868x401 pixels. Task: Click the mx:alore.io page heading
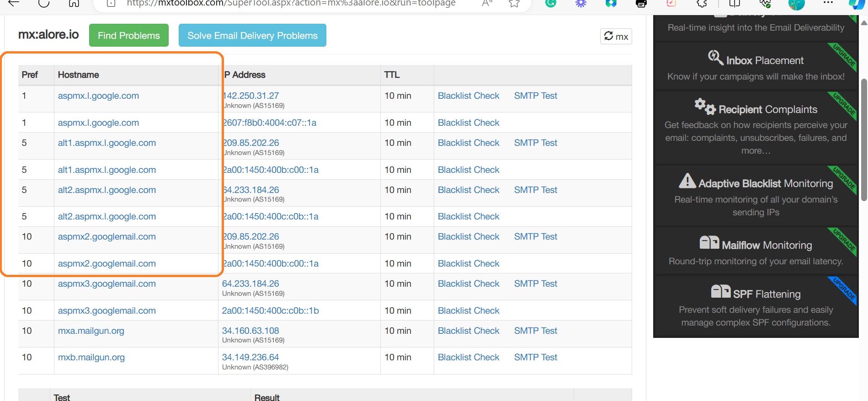[x=48, y=34]
